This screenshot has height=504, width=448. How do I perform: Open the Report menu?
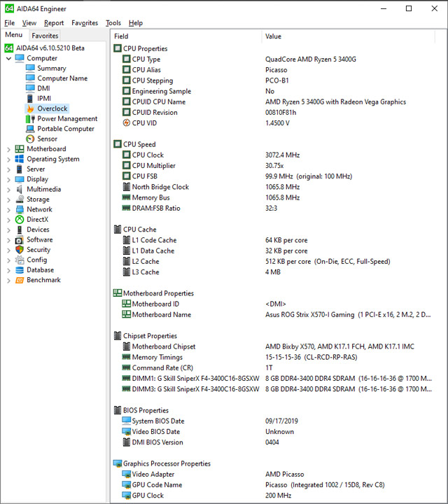pos(54,23)
